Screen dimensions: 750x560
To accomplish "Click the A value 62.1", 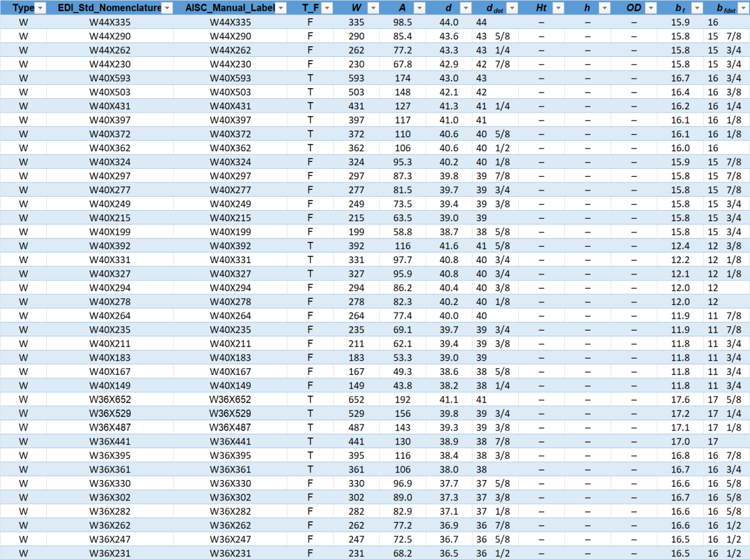I will pos(402,344).
